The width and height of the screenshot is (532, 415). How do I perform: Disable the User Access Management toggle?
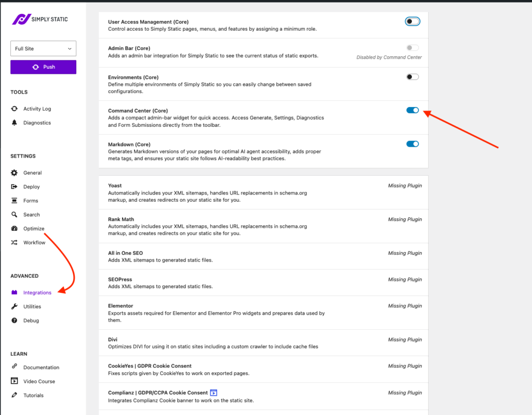pyautogui.click(x=412, y=21)
